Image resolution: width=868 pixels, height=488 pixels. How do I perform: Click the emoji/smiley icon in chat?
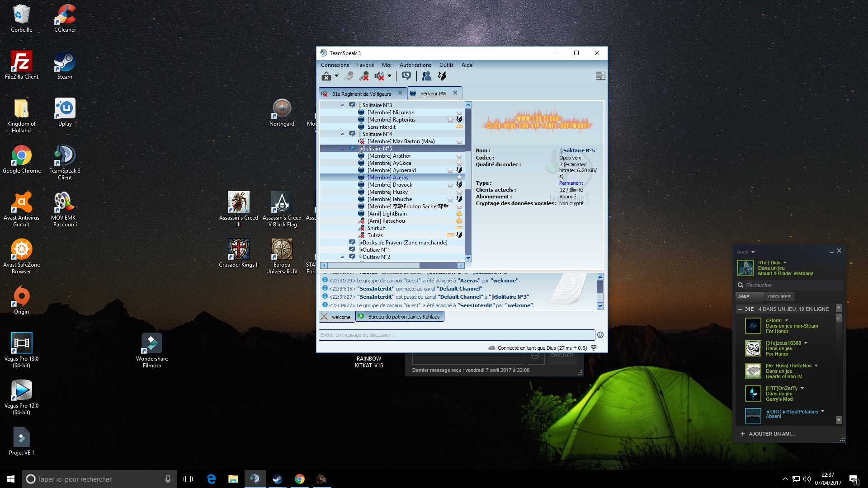[600, 335]
